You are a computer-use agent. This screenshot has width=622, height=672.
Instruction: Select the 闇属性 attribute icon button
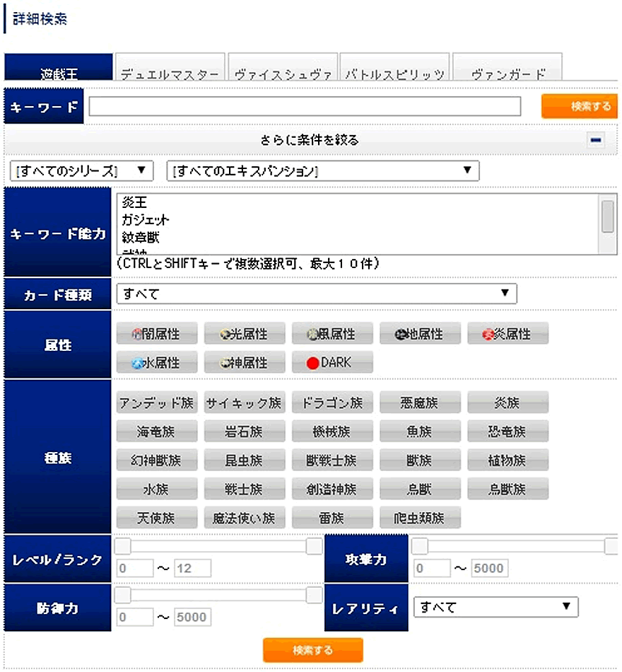157,334
